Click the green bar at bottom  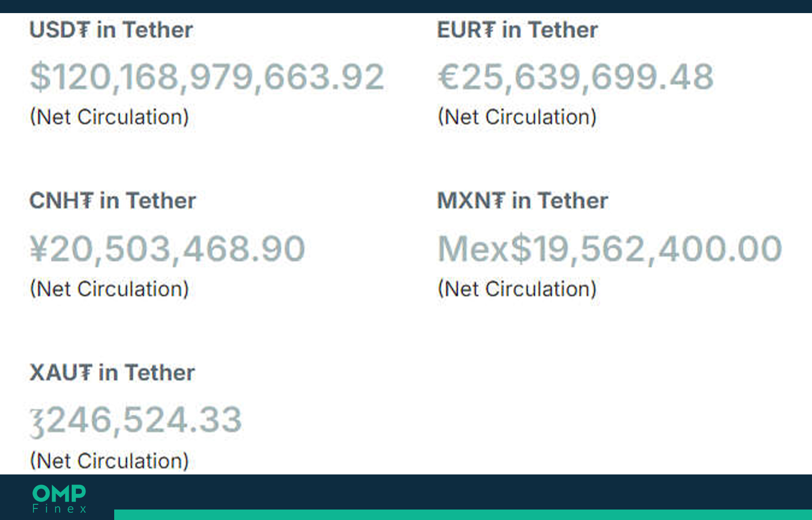(x=463, y=515)
